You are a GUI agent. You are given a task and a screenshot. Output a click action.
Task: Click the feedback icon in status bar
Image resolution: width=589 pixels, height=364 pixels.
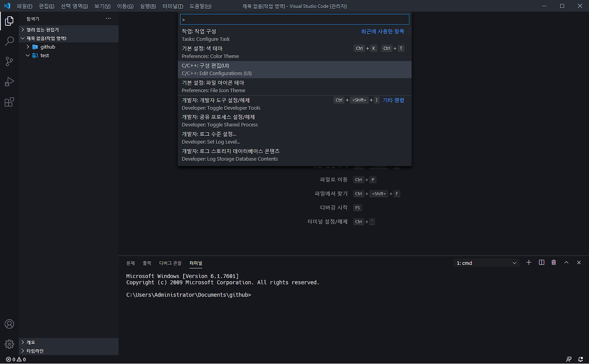pyautogui.click(x=569, y=359)
